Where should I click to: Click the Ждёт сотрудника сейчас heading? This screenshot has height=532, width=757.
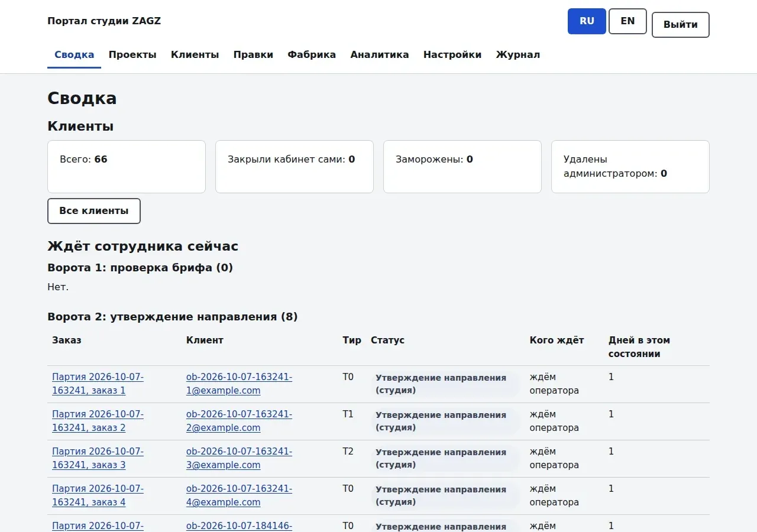[x=143, y=246]
